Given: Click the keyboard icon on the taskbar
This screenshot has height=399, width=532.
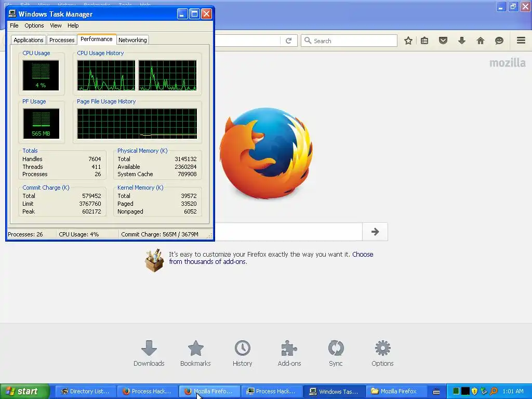Looking at the screenshot, I should pos(436,392).
